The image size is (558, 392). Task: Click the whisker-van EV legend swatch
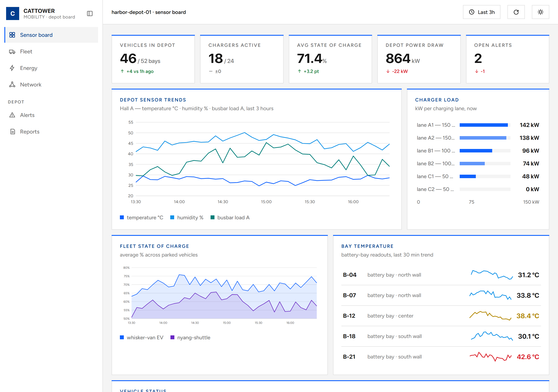122,338
